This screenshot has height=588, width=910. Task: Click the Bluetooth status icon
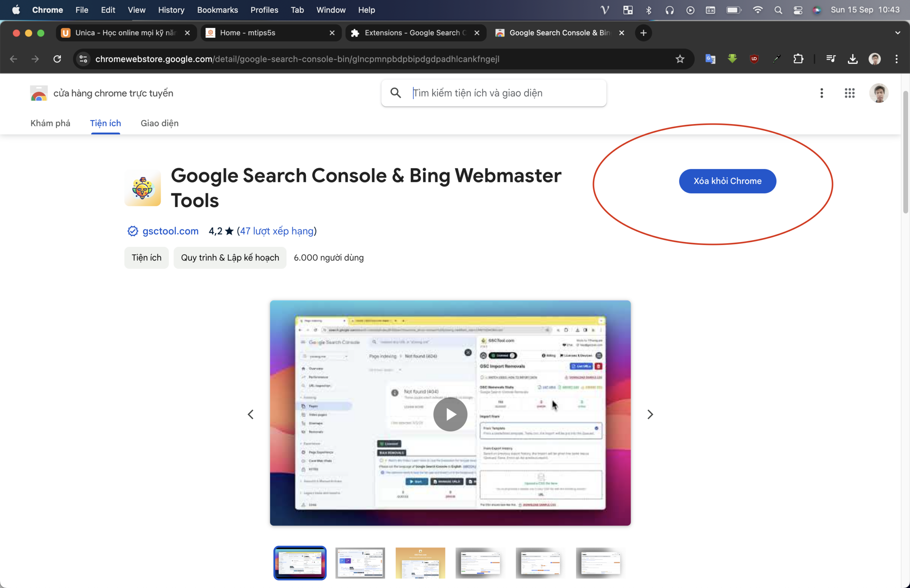(x=648, y=10)
